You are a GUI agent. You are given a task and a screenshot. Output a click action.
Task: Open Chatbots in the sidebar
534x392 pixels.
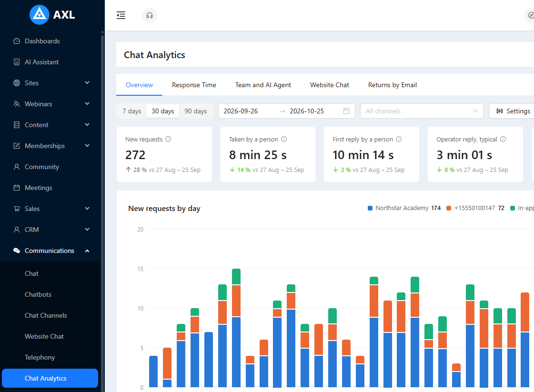pyautogui.click(x=50, y=295)
